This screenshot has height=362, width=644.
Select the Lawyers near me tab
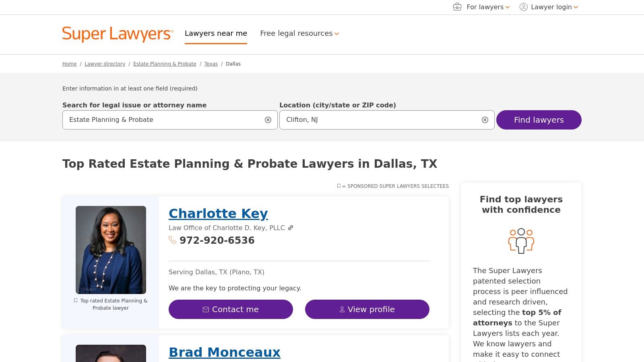pyautogui.click(x=216, y=33)
